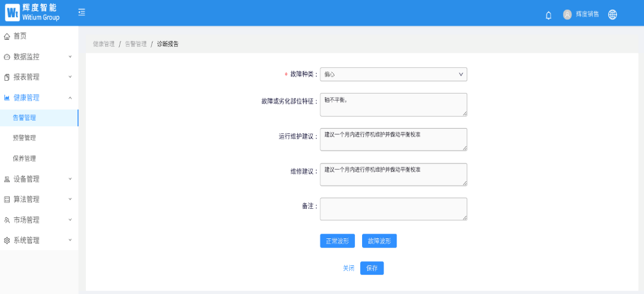Expand the 设备管理 submenu chevron
Screen dimensions: 644x294
coord(70,179)
